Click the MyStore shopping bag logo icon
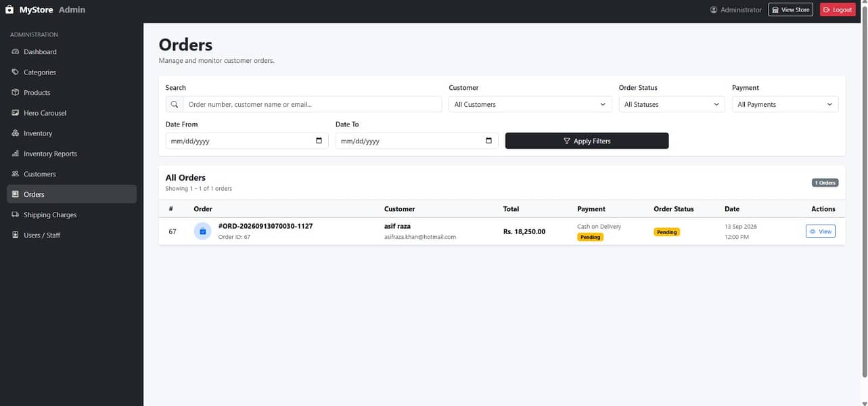Screen dimensions: 868x406 coord(9,9)
